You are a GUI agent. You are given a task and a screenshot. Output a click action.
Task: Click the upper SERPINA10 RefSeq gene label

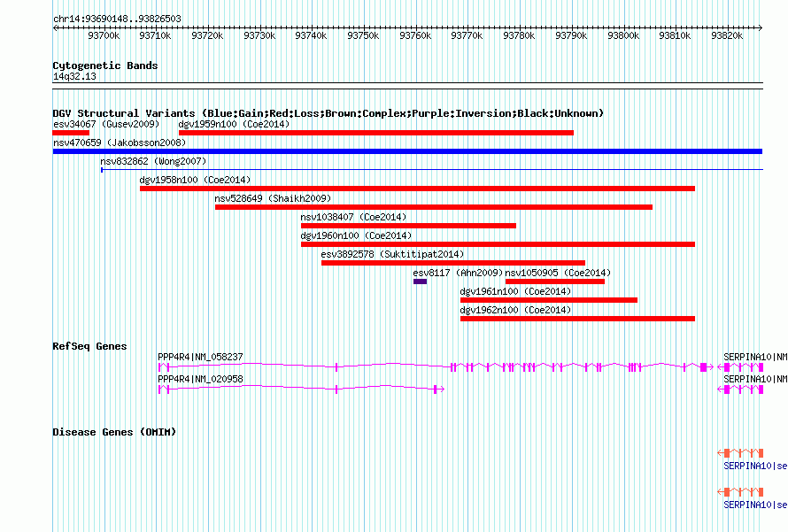(755, 357)
